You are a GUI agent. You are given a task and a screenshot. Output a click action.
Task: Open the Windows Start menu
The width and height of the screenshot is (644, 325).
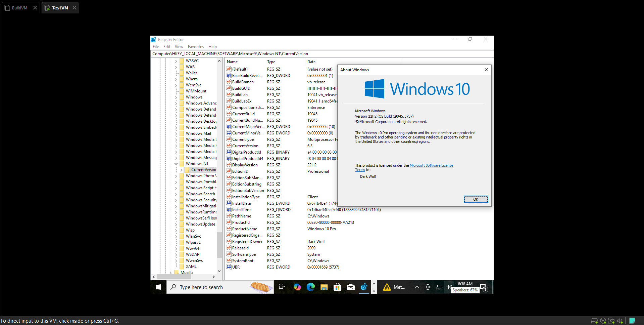point(158,287)
